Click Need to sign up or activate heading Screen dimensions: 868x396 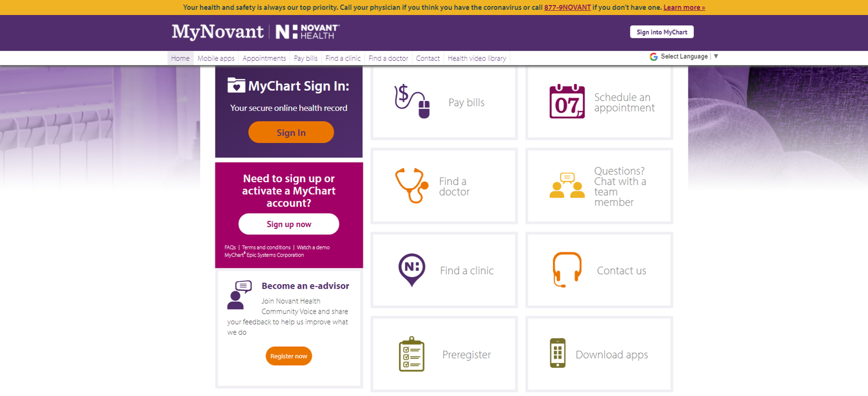pos(289,190)
